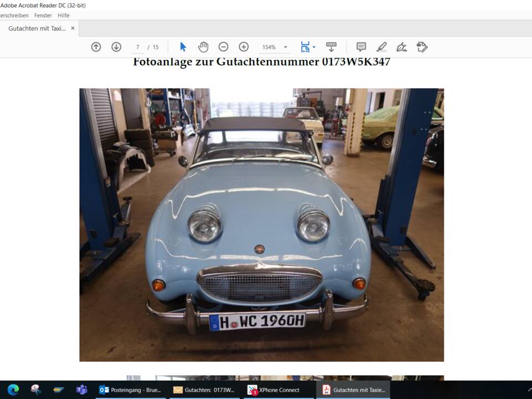Open the Fenster menu
This screenshot has width=532, height=399.
click(x=43, y=15)
